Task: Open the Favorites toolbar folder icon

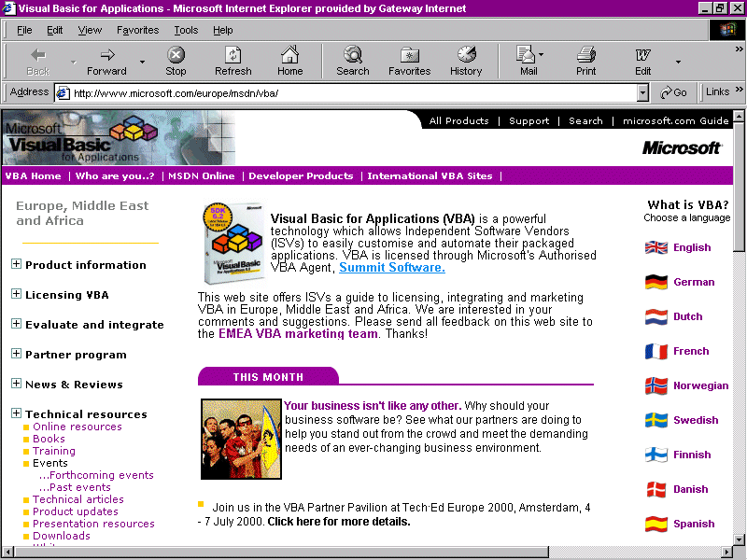Action: click(x=409, y=55)
